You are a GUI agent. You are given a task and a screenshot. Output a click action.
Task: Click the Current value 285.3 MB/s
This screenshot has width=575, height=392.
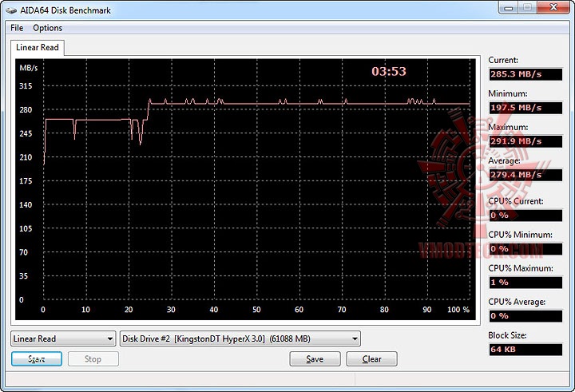point(525,74)
